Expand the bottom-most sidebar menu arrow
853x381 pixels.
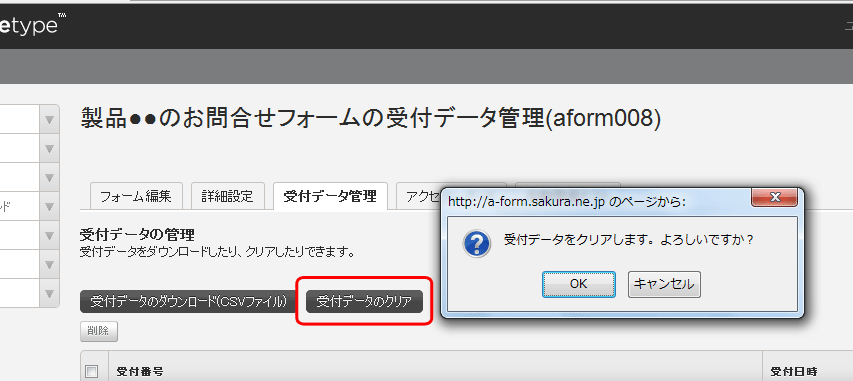pos(50,293)
